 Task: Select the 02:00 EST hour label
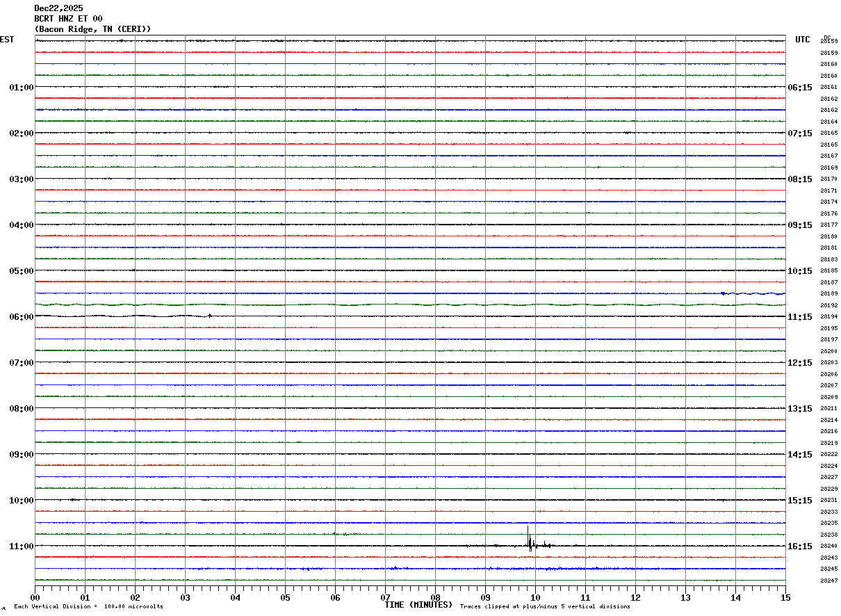pos(22,133)
